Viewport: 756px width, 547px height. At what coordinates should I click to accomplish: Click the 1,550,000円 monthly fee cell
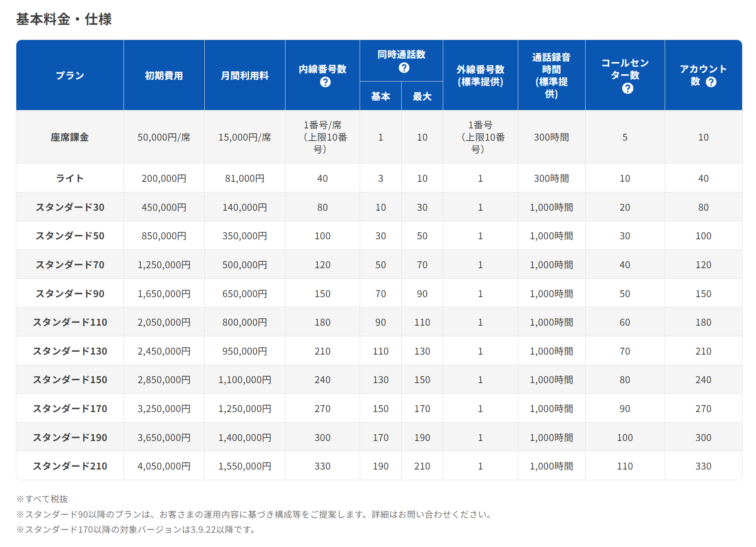pyautogui.click(x=244, y=466)
